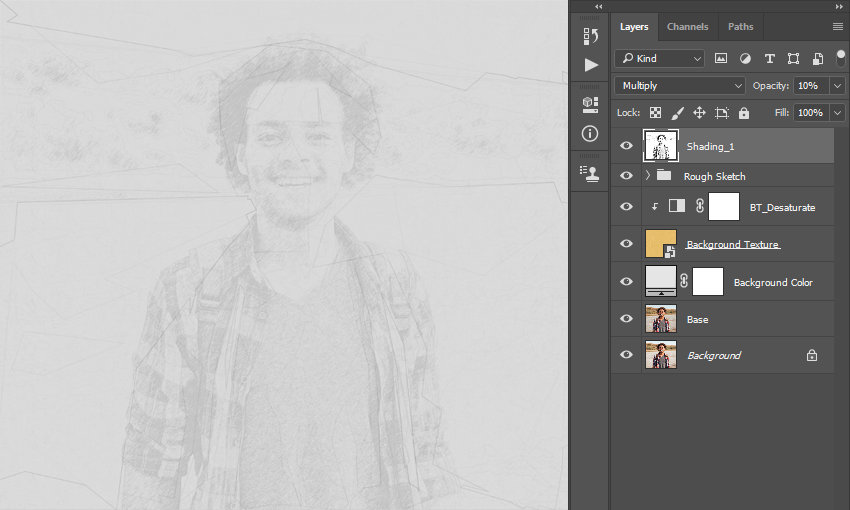This screenshot has height=510, width=850.
Task: Filter layers by type layer icon
Action: (x=769, y=59)
